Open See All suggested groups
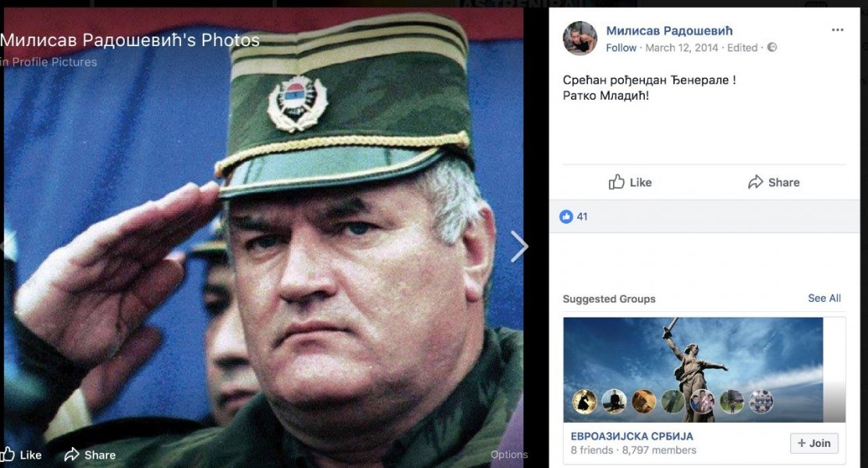The height and width of the screenshot is (468, 868). [824, 298]
